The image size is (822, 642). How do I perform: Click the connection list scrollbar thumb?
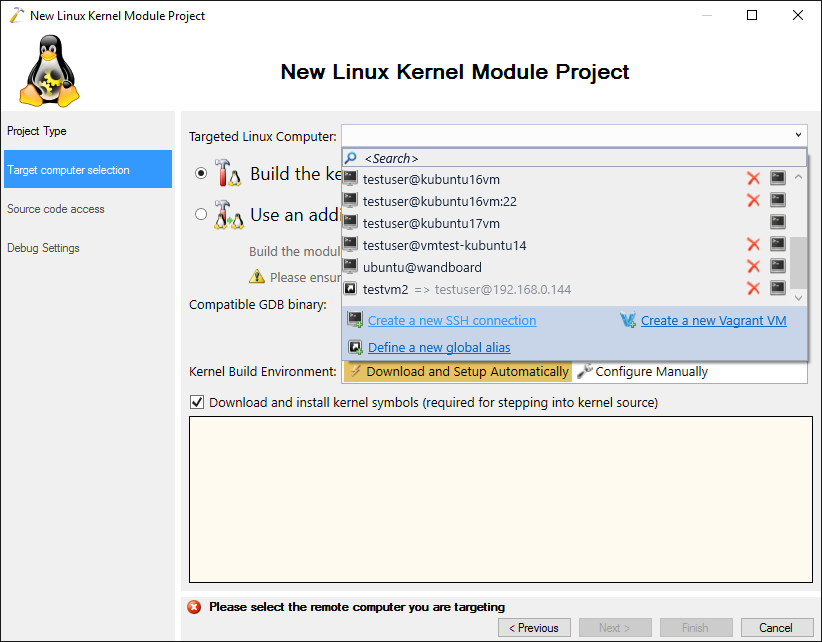point(798,263)
